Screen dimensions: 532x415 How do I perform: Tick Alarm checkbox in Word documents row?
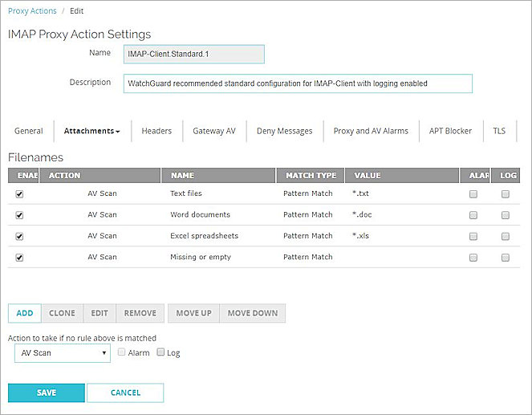coord(473,215)
